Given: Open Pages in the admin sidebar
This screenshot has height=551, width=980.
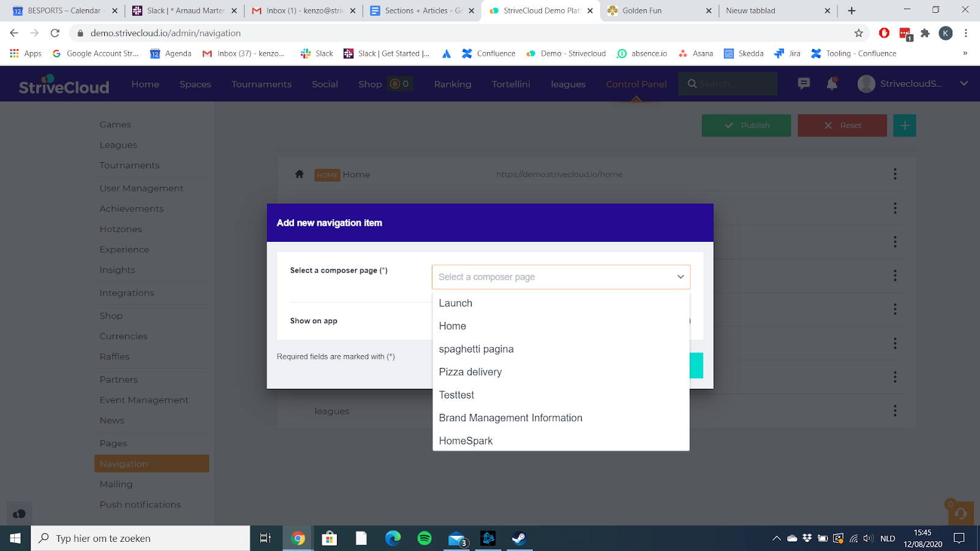Looking at the screenshot, I should [113, 443].
